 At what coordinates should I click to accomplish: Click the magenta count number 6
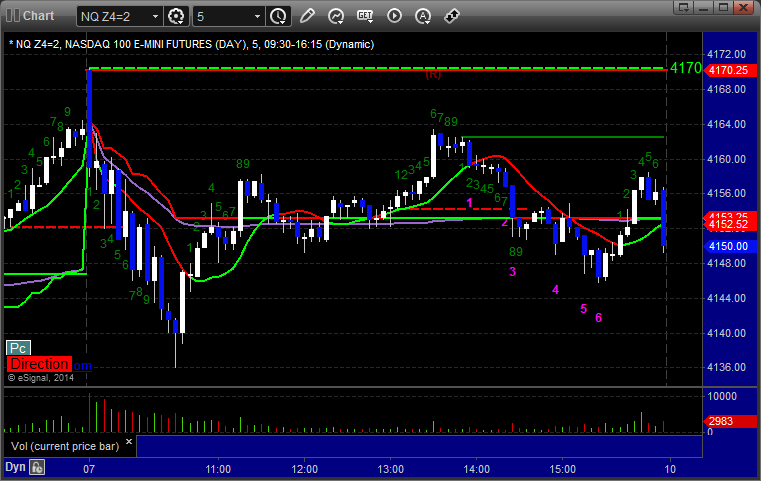click(x=598, y=317)
